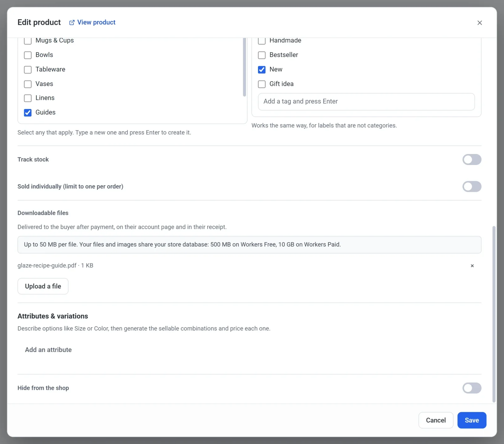Open the View product external link icon
Image resolution: width=504 pixels, height=444 pixels.
72,22
